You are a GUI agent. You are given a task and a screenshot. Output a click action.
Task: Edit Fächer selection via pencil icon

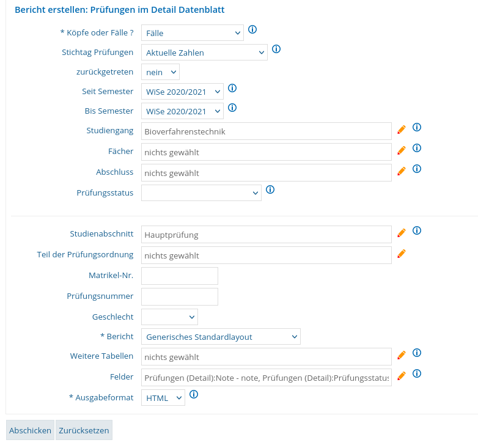click(402, 150)
